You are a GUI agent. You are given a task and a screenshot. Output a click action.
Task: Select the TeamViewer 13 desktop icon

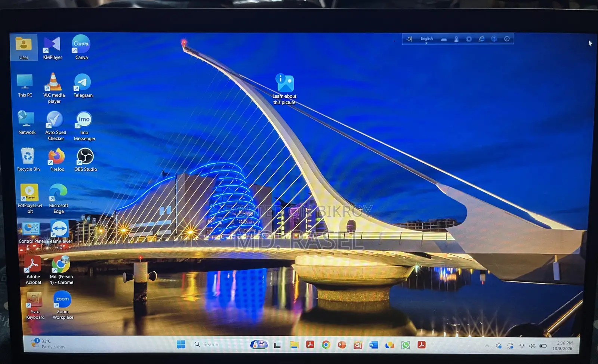coord(60,235)
